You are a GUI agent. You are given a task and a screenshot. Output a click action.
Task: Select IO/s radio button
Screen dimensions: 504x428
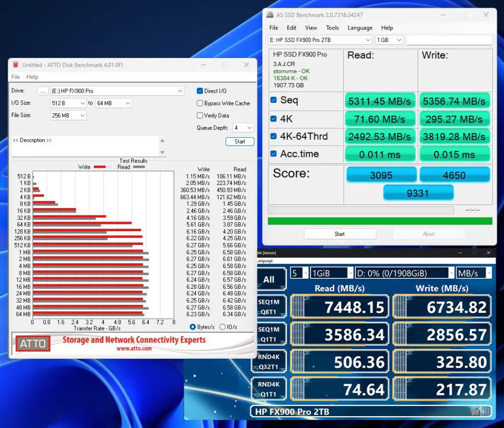222,327
